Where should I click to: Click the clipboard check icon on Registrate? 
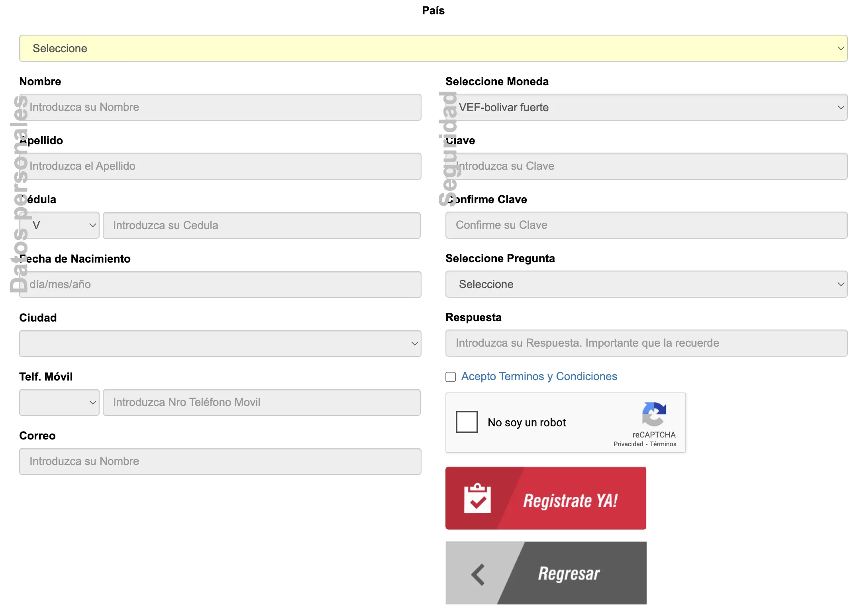pos(477,498)
